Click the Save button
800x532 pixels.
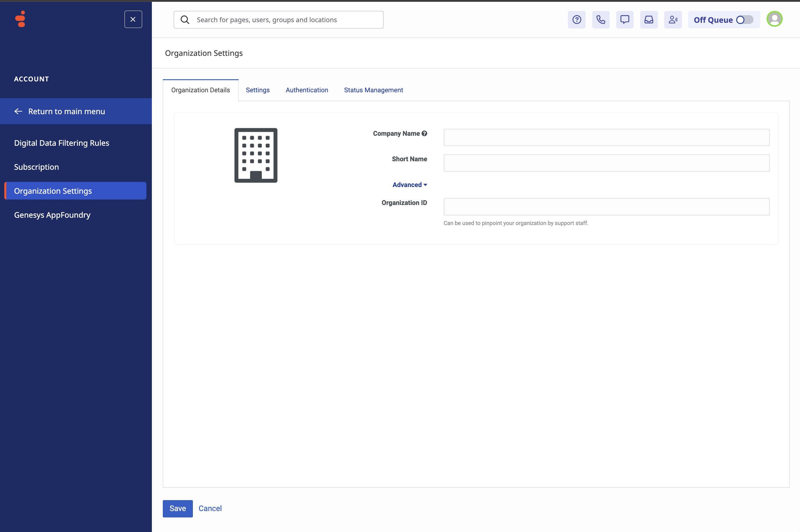[x=177, y=508]
